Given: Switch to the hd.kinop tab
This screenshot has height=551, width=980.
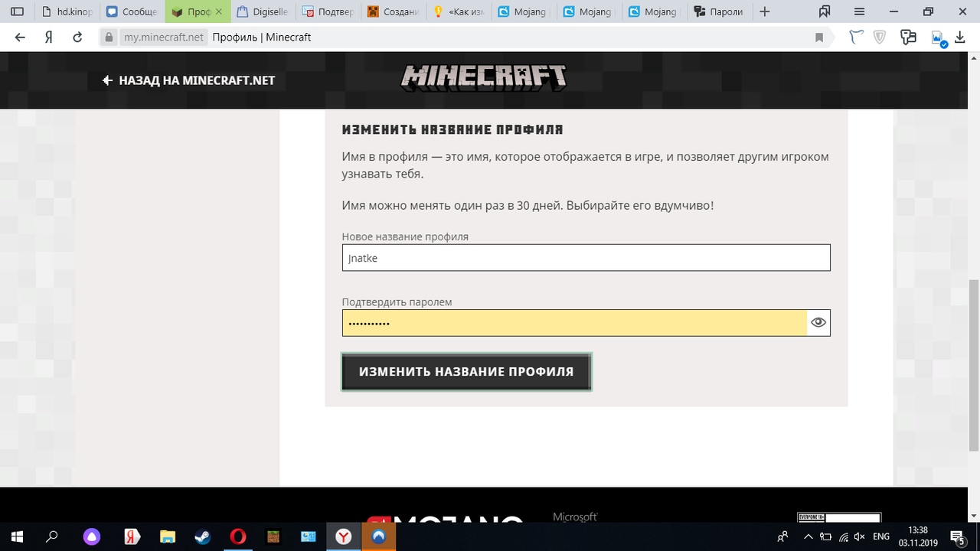Looking at the screenshot, I should (x=67, y=11).
